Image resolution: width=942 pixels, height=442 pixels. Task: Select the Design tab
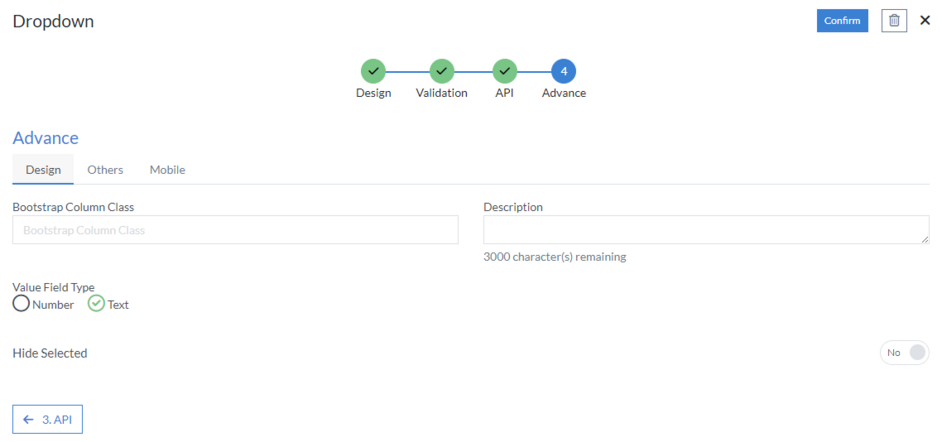point(43,170)
